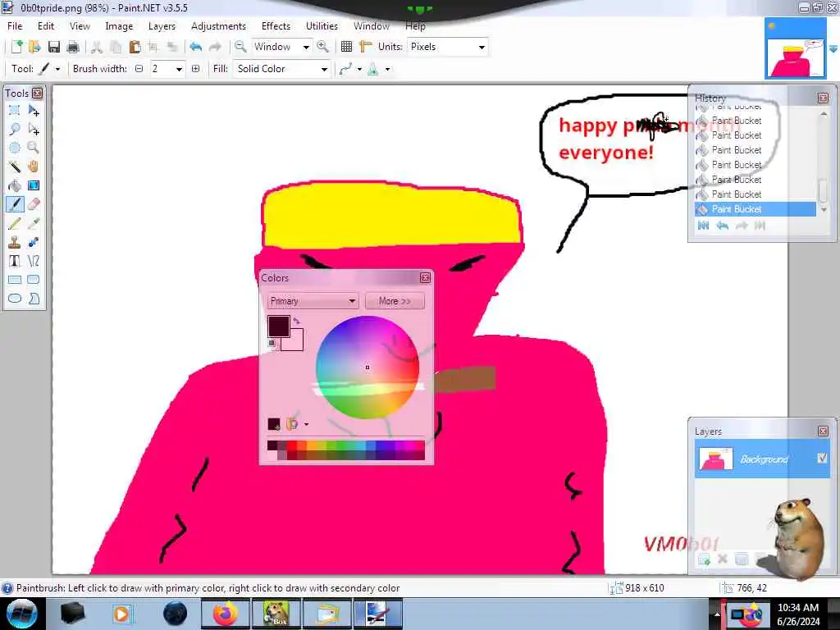
Task: Select the Pan hand tool
Action: [x=34, y=167]
